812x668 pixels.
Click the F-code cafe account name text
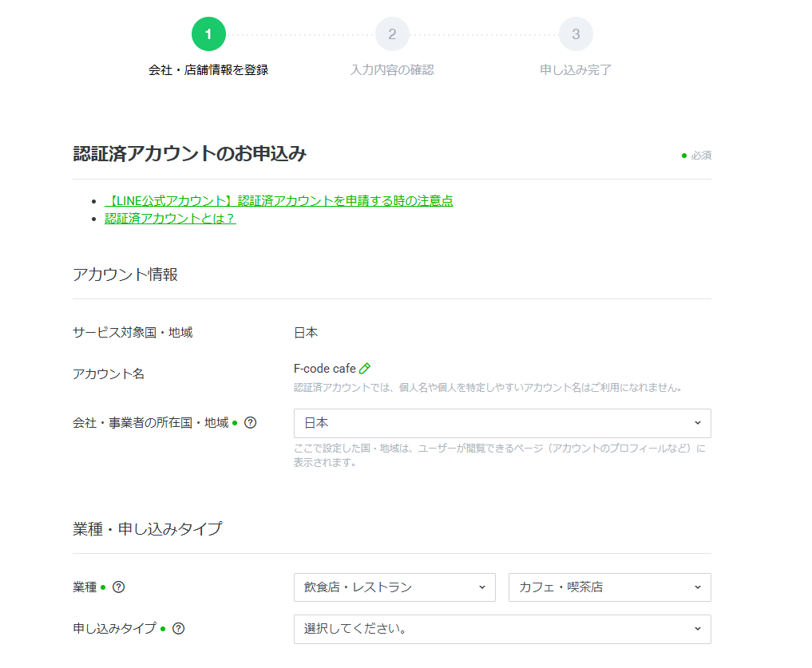(324, 369)
